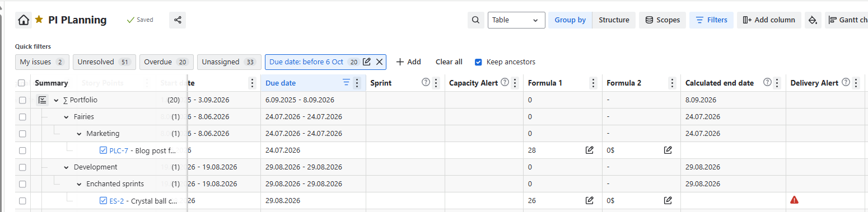Apply the Unassigned quick filter
The height and width of the screenshot is (212, 868).
(229, 62)
